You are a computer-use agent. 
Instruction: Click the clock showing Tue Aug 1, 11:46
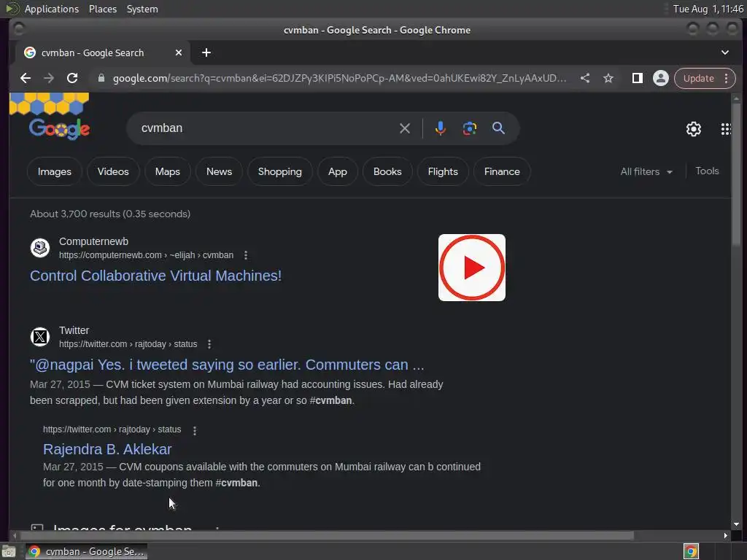click(x=708, y=9)
